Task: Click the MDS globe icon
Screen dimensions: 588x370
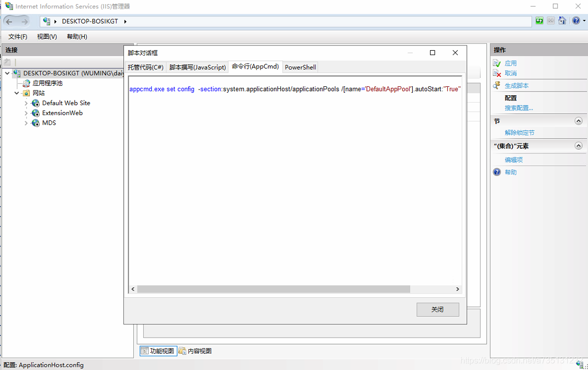Action: click(36, 123)
